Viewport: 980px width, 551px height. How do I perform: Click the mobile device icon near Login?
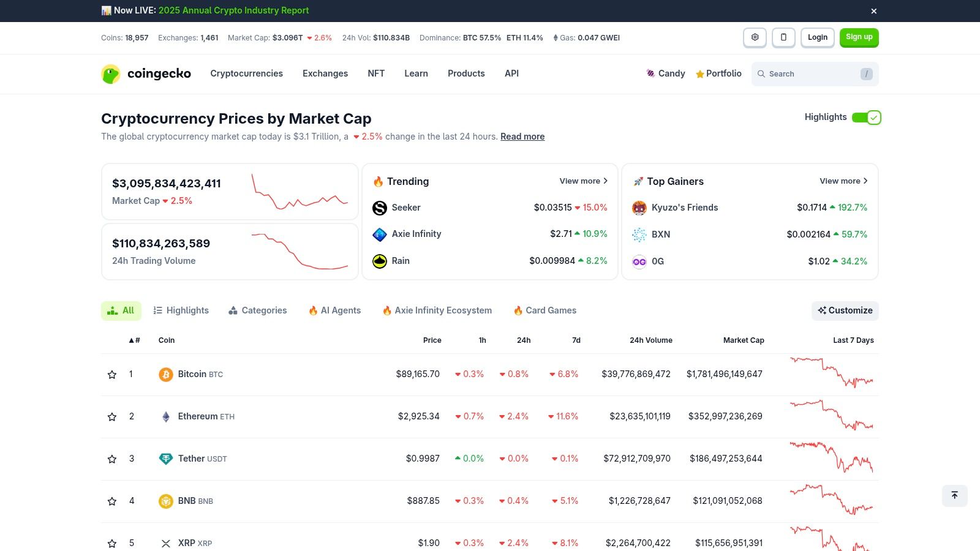pyautogui.click(x=783, y=37)
